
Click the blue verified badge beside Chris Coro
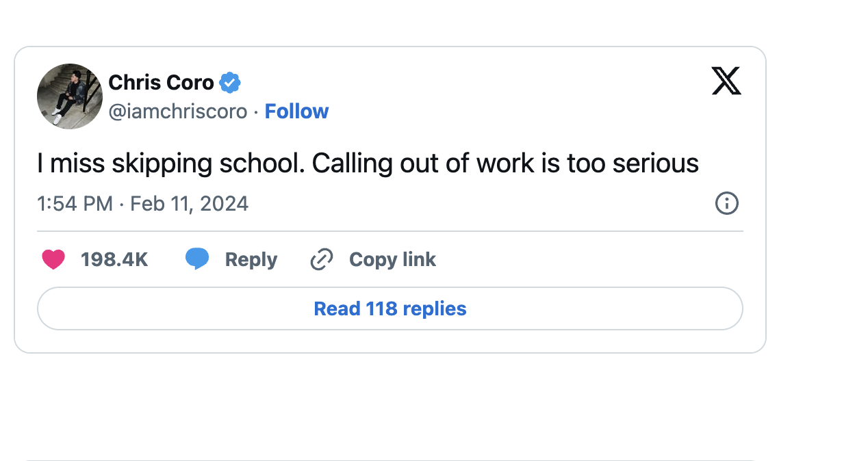coord(230,83)
